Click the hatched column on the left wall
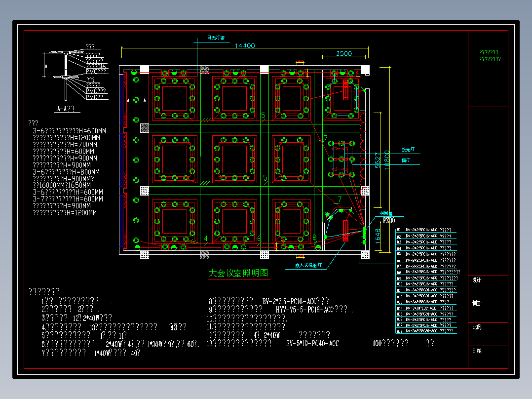 [145, 128]
